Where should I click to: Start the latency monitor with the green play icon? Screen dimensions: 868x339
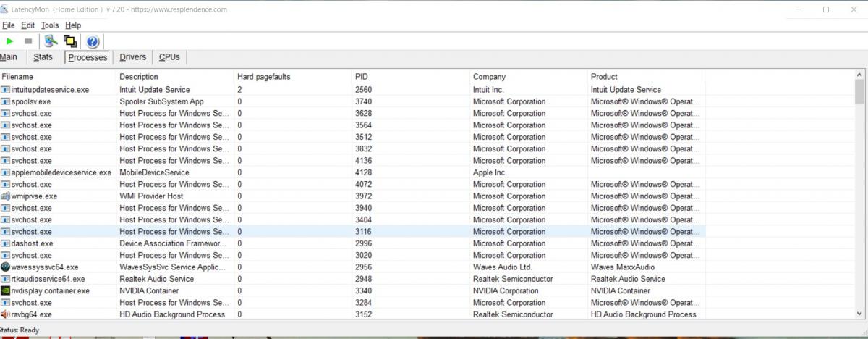click(x=10, y=41)
